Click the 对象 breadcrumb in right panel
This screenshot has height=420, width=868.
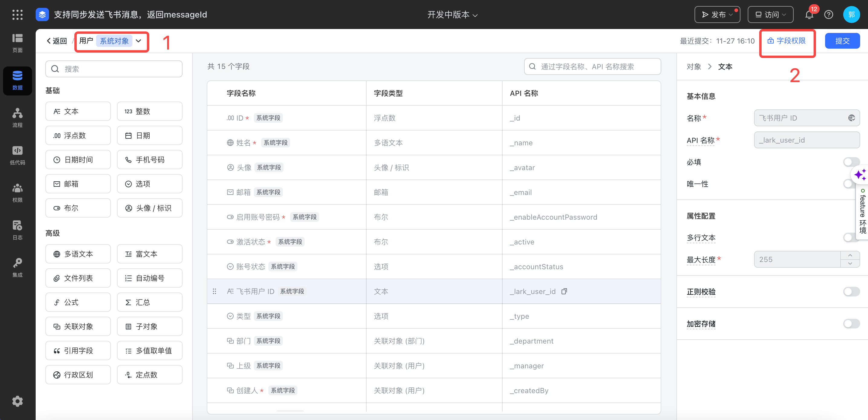click(x=693, y=67)
